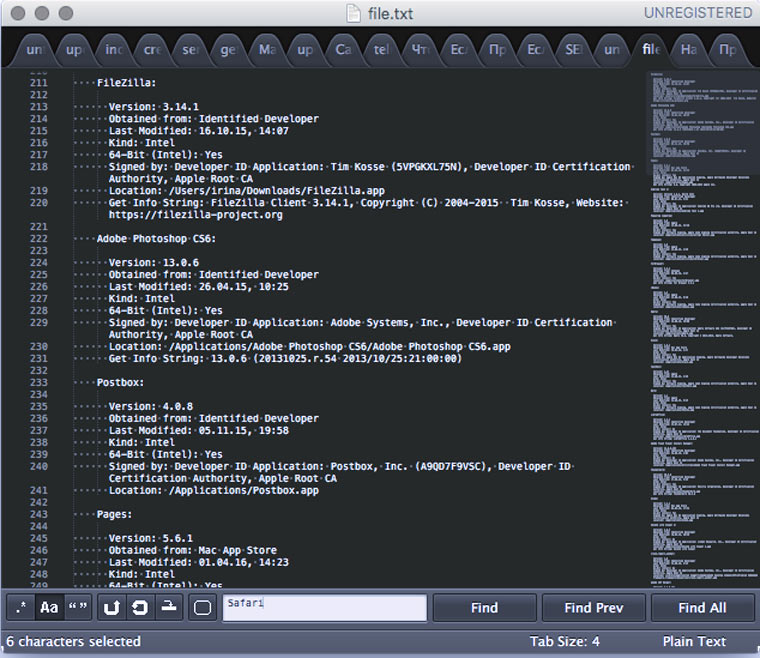The width and height of the screenshot is (760, 658).
Task: Click the Find All button
Action: click(702, 608)
